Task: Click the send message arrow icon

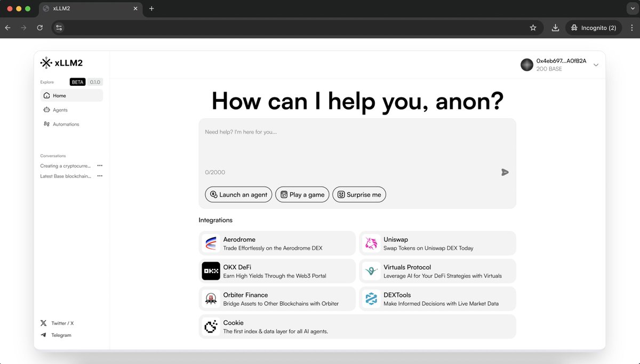Action: [505, 172]
